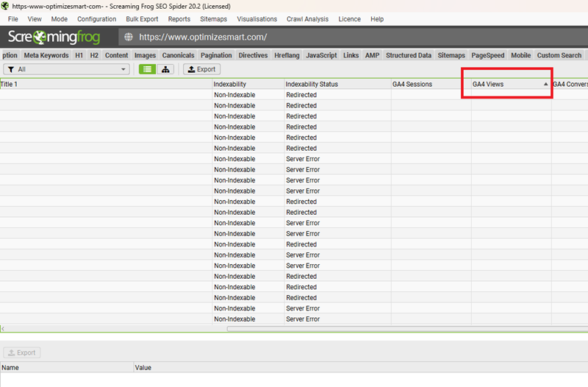The height and width of the screenshot is (387, 588).
Task: Select the first Server Error row
Action: click(x=294, y=159)
